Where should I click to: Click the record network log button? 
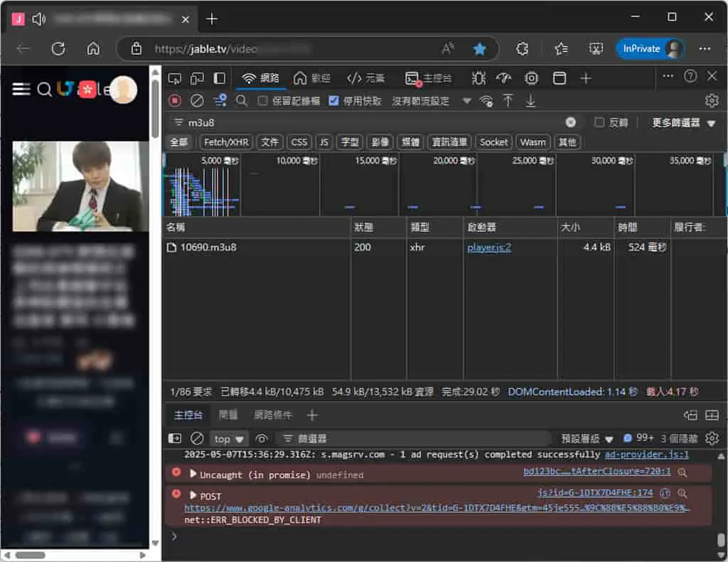click(175, 101)
